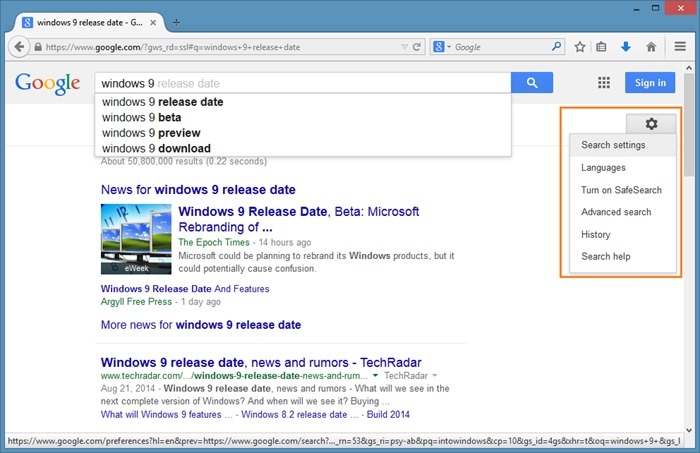The height and width of the screenshot is (453, 700).
Task: Click the magnifier in the Firefox search box
Action: point(556,46)
